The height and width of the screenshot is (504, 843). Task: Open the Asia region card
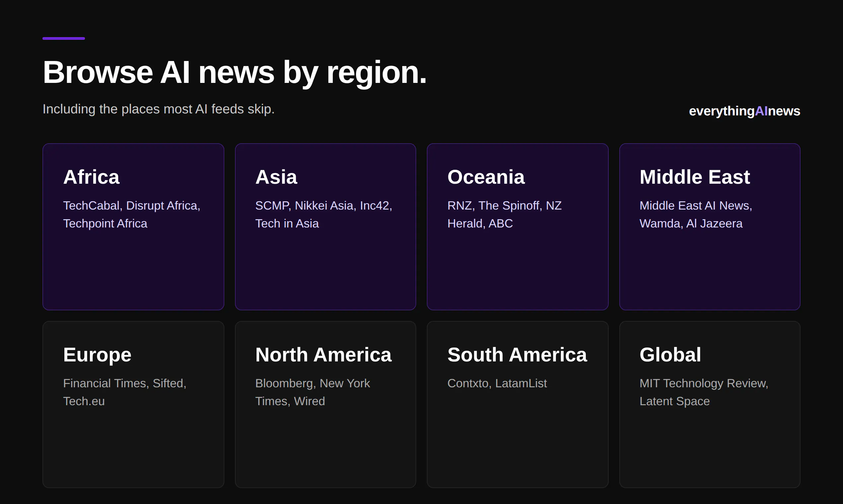[x=325, y=226]
